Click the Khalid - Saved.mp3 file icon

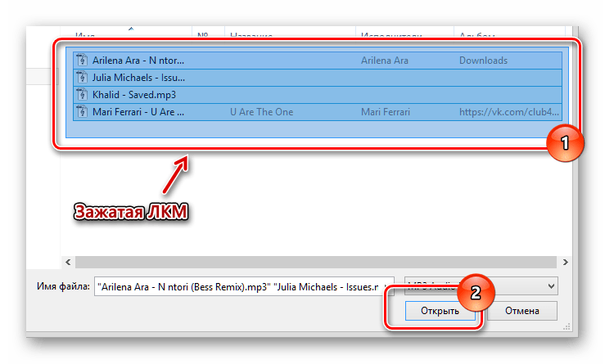[81, 95]
